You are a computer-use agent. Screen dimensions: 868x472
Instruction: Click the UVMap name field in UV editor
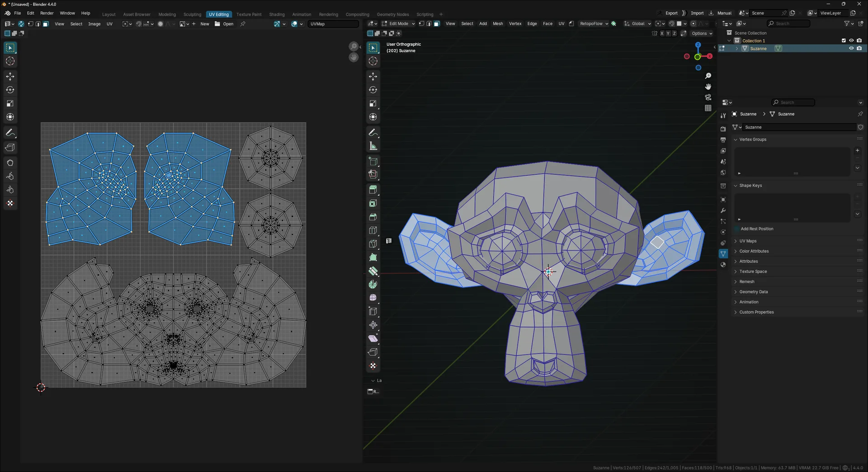pos(334,24)
